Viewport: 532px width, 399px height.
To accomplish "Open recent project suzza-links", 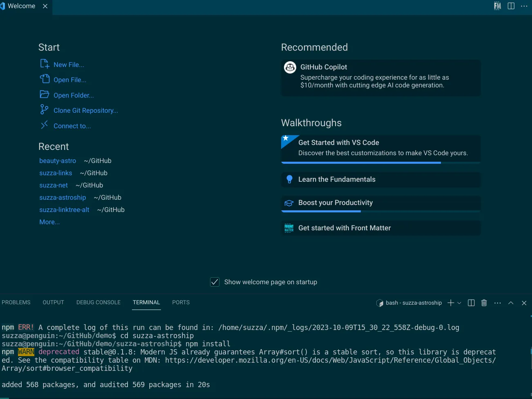I will [x=56, y=173].
